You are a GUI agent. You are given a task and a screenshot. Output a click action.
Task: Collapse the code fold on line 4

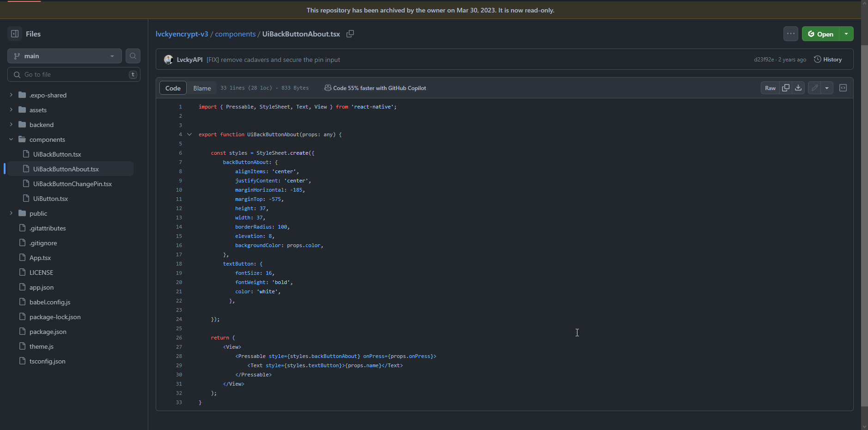(189, 134)
